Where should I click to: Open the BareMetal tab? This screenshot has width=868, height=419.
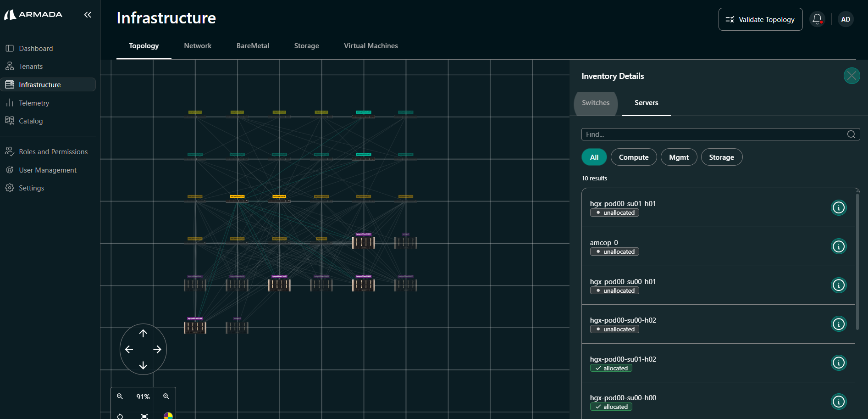(x=253, y=46)
